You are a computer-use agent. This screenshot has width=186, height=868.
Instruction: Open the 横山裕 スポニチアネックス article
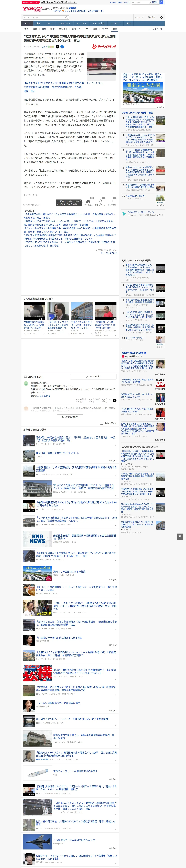(84, 671)
